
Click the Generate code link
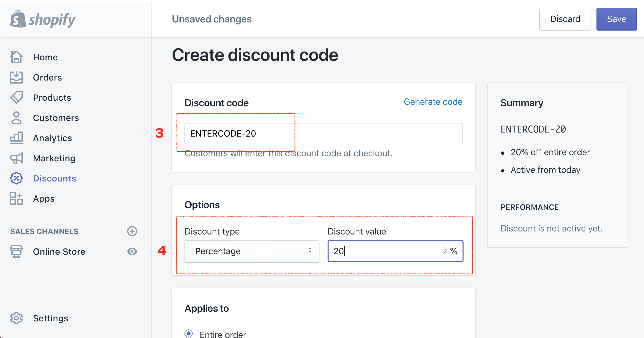(433, 102)
